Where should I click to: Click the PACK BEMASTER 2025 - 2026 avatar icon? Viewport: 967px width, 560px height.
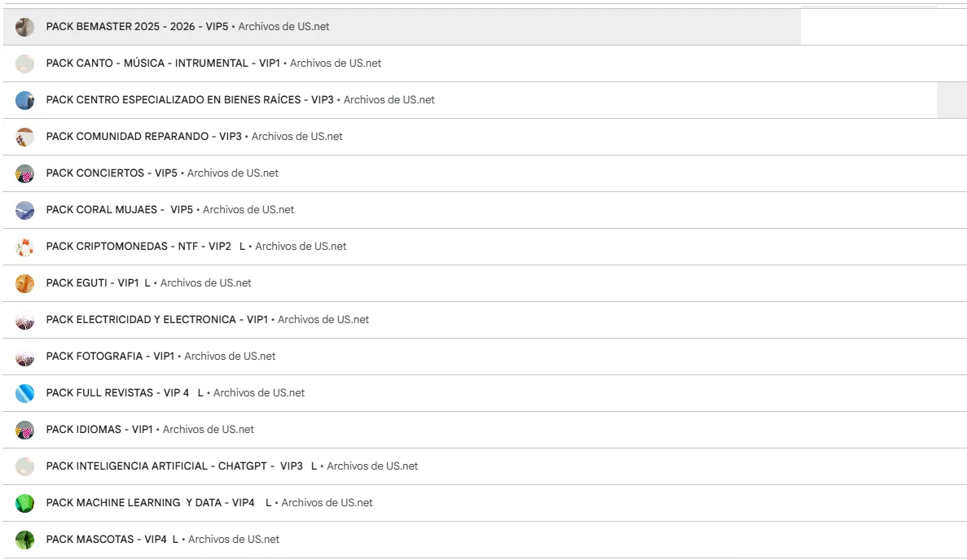(x=24, y=27)
